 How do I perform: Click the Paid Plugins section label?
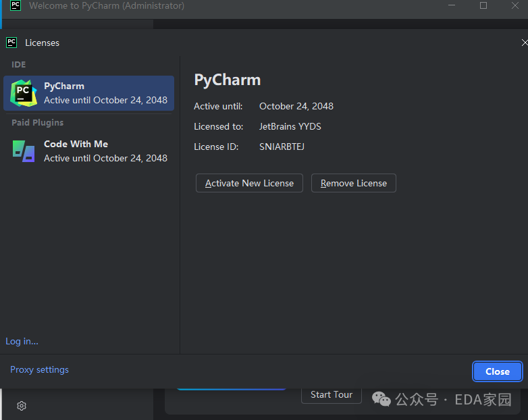click(x=37, y=123)
